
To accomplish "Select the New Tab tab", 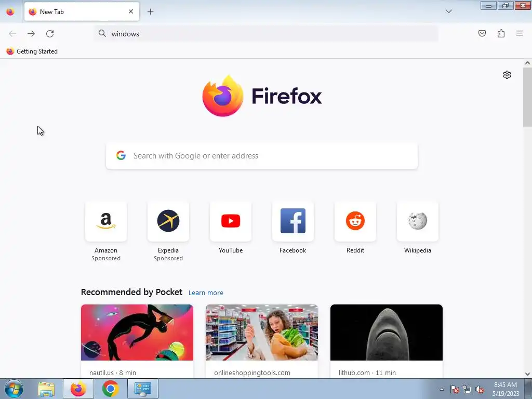I will (82, 11).
